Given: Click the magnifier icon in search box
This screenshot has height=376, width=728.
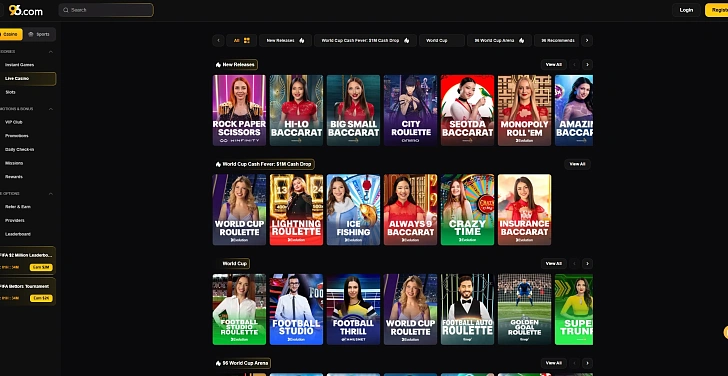Looking at the screenshot, I should tap(66, 10).
